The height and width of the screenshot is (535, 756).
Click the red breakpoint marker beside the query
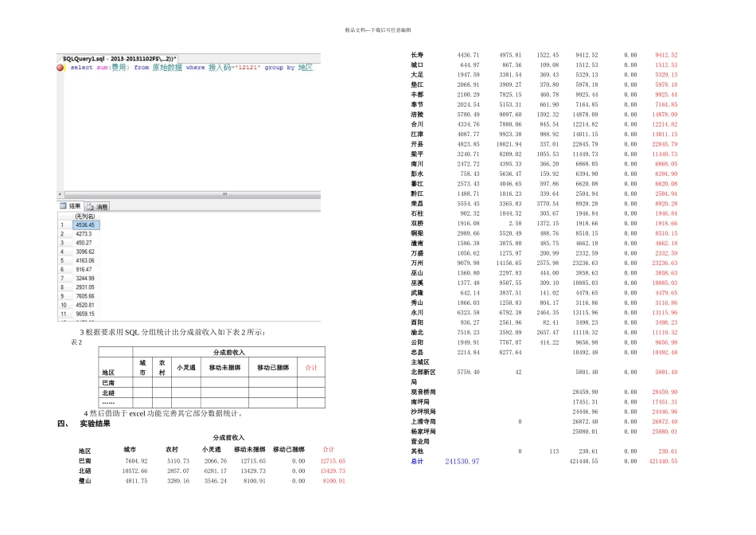pyautogui.click(x=60, y=68)
